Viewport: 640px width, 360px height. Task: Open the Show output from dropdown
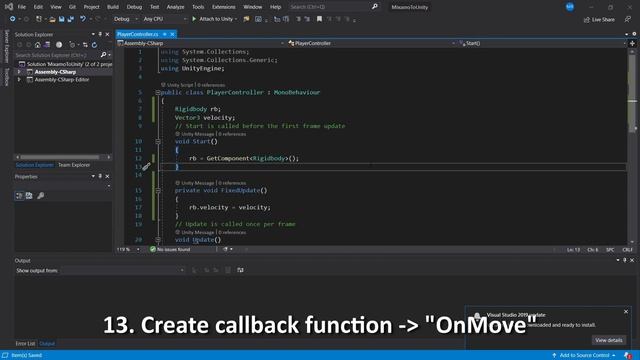click(x=123, y=270)
